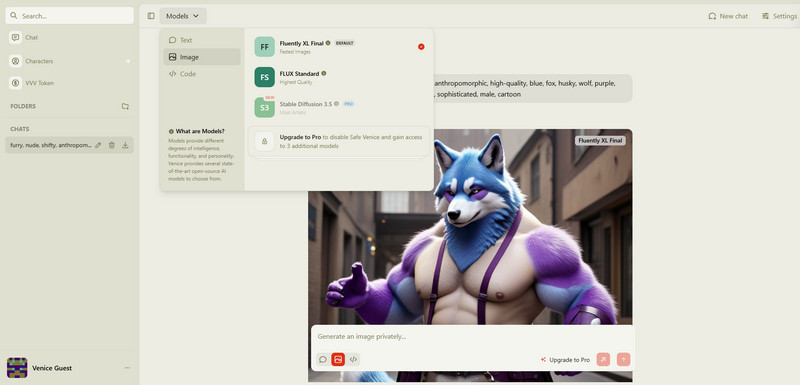
Task: Click the FS model badge icon
Action: pyautogui.click(x=264, y=77)
